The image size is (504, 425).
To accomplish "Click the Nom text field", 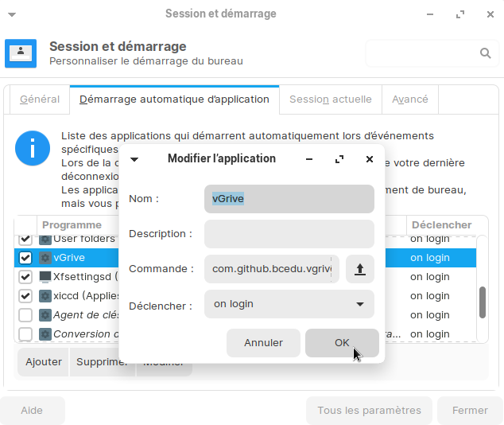I will [289, 199].
